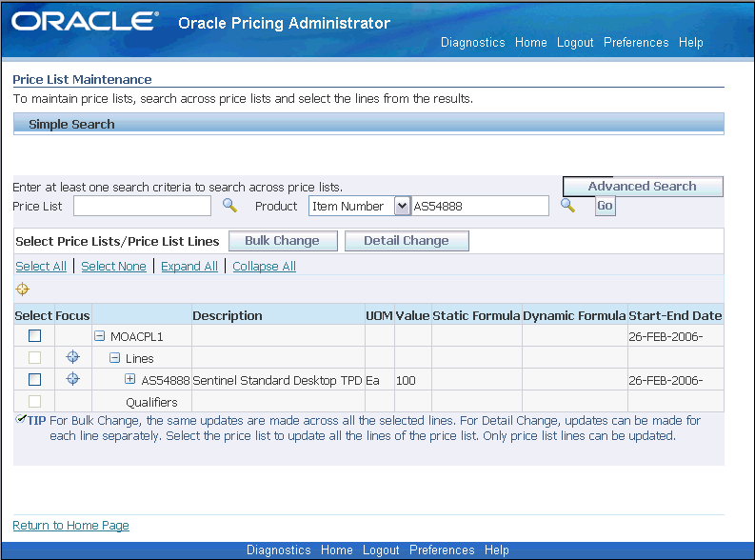Click the AS54888 row date 26-FEB-2006-
Viewport: 755px width, 560px height.
pos(666,381)
